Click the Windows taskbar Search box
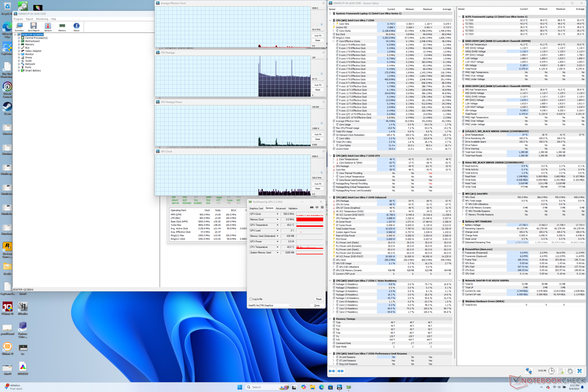 coord(256,387)
